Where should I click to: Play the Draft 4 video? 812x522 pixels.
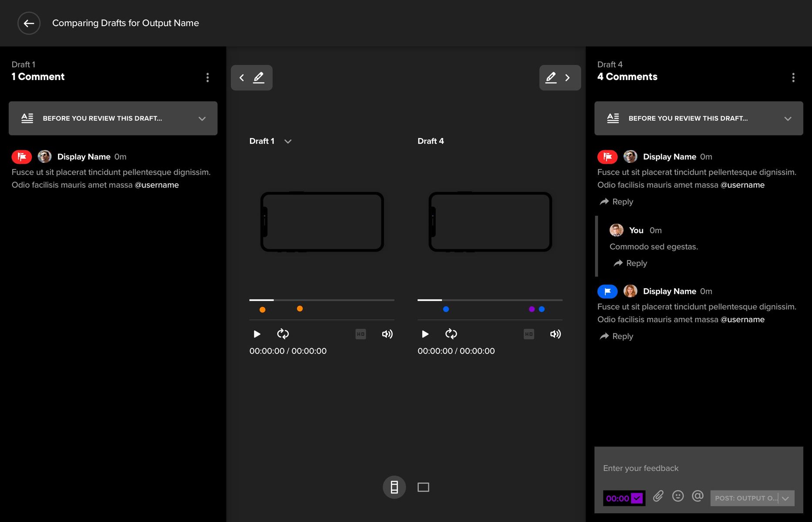tap(425, 334)
